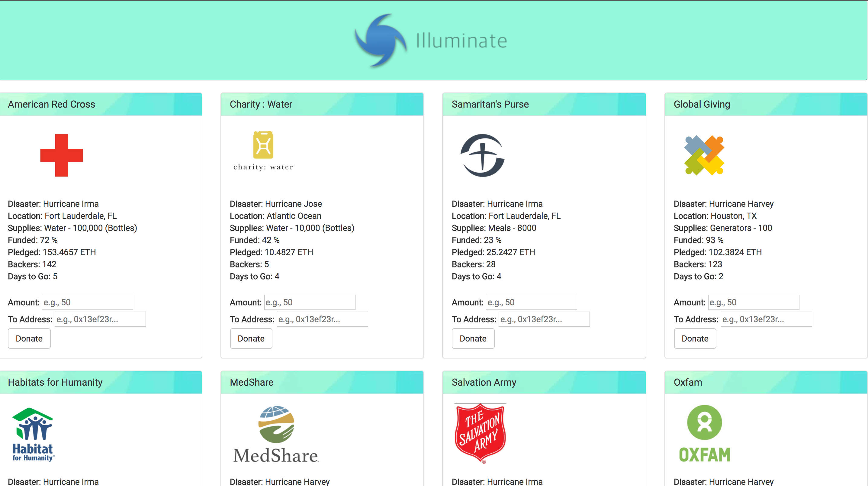
Task: Click Charity : Water To Address field
Action: [322, 319]
